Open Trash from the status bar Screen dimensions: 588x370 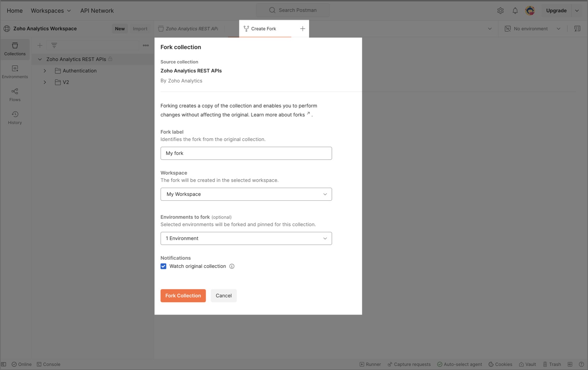pyautogui.click(x=552, y=364)
